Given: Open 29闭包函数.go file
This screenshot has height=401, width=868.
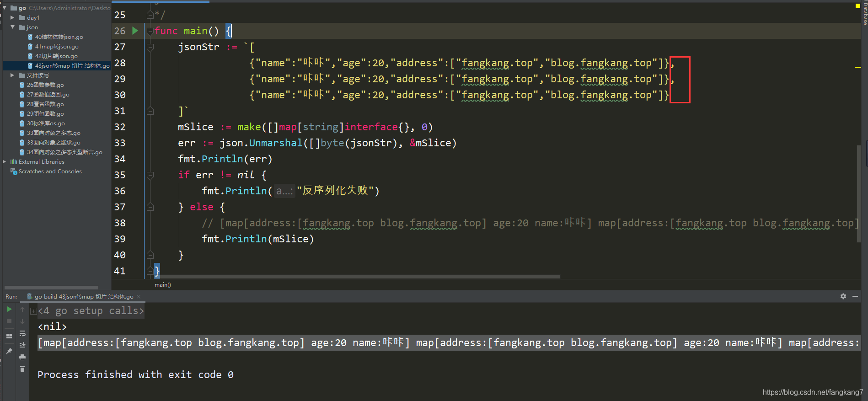Looking at the screenshot, I should [x=45, y=113].
